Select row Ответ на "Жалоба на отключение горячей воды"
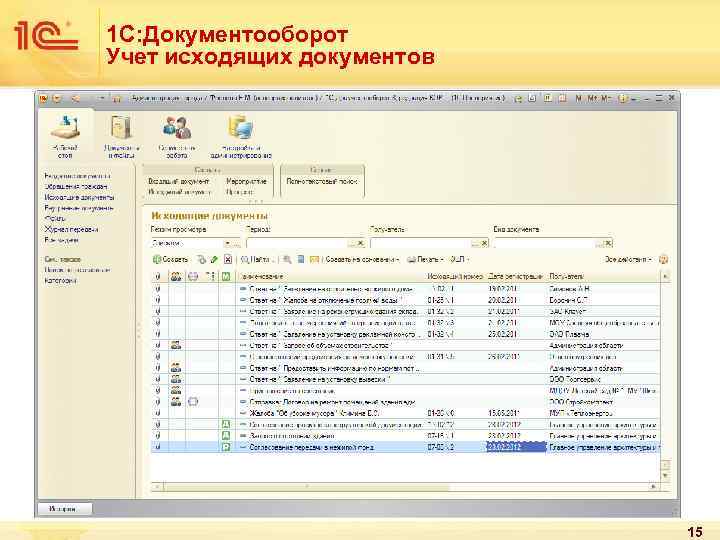The image size is (720, 540). (406, 300)
